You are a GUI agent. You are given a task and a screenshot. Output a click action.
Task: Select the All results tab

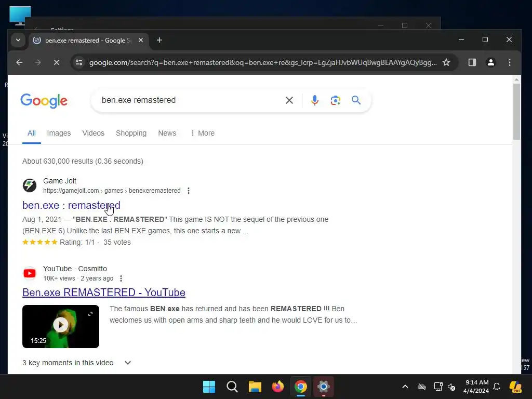click(32, 133)
